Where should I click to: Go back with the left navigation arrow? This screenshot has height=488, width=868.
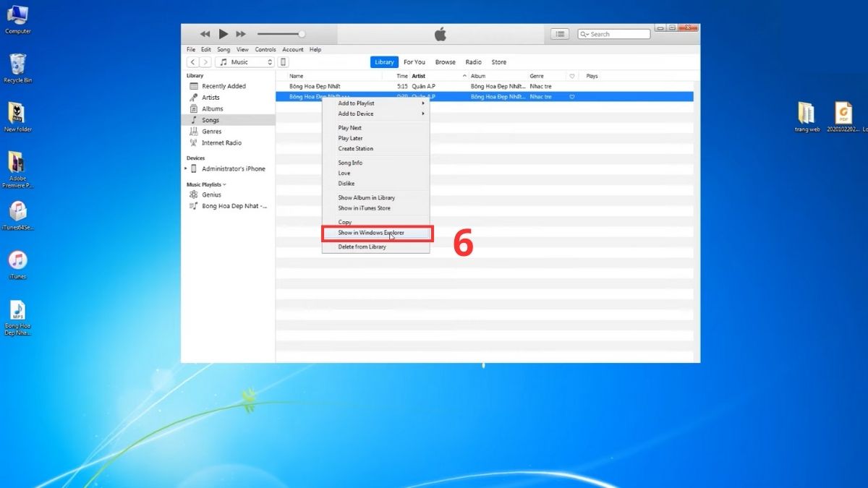coord(192,62)
